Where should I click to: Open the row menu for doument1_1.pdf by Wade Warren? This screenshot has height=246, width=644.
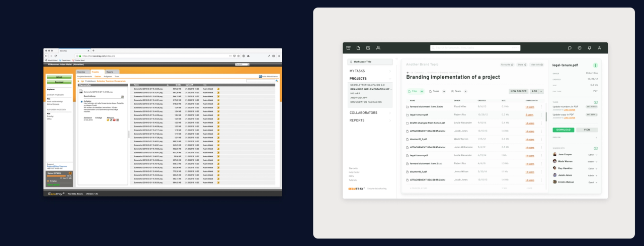541,139
